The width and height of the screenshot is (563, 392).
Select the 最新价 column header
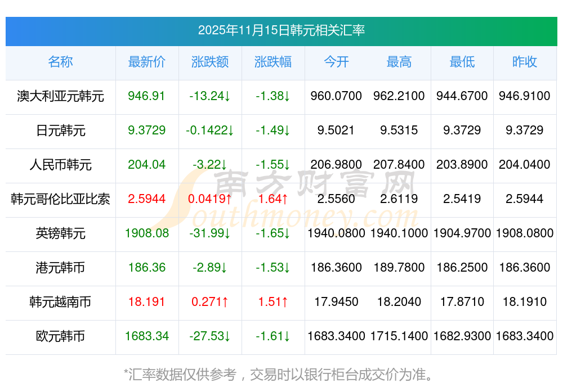pyautogui.click(x=147, y=62)
